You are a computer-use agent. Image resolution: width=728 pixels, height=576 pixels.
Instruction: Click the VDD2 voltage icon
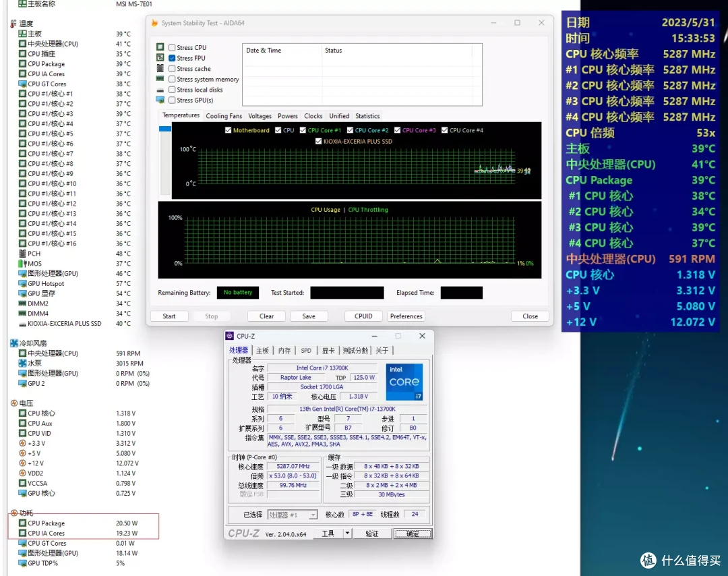click(x=22, y=473)
